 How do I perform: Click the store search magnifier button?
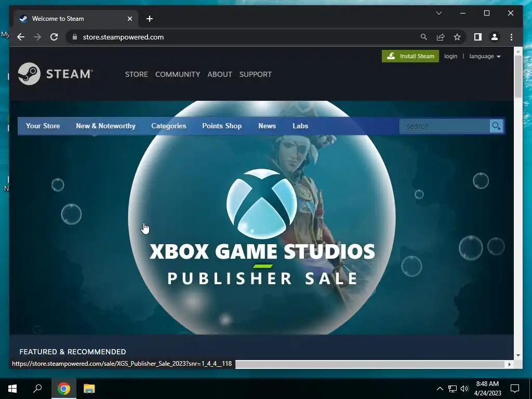point(496,126)
